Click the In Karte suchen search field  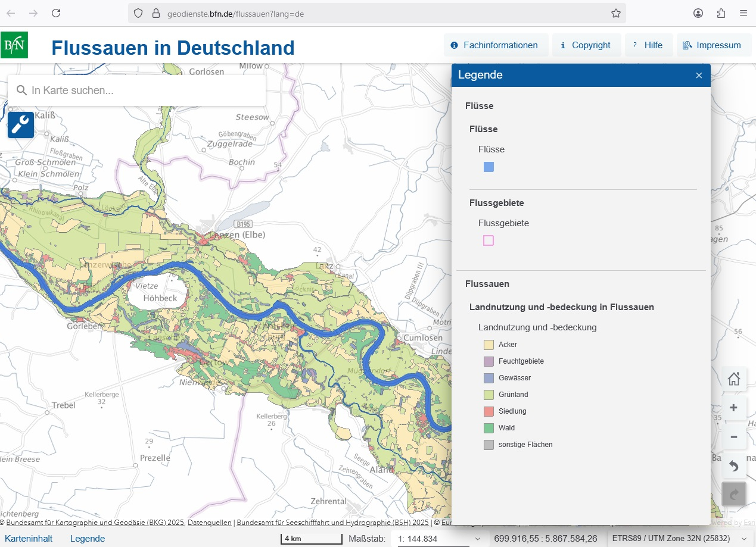point(137,90)
